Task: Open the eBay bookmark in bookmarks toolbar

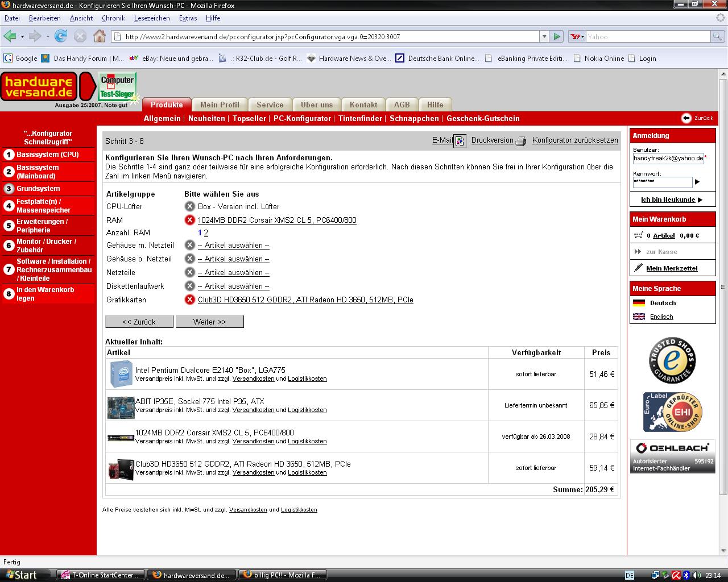Action: click(x=171, y=58)
